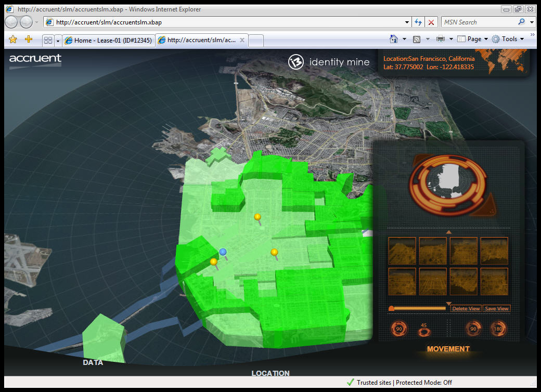Click the leftmost 90-degree rotation dial
Screen dimensions: 541x392
399,329
